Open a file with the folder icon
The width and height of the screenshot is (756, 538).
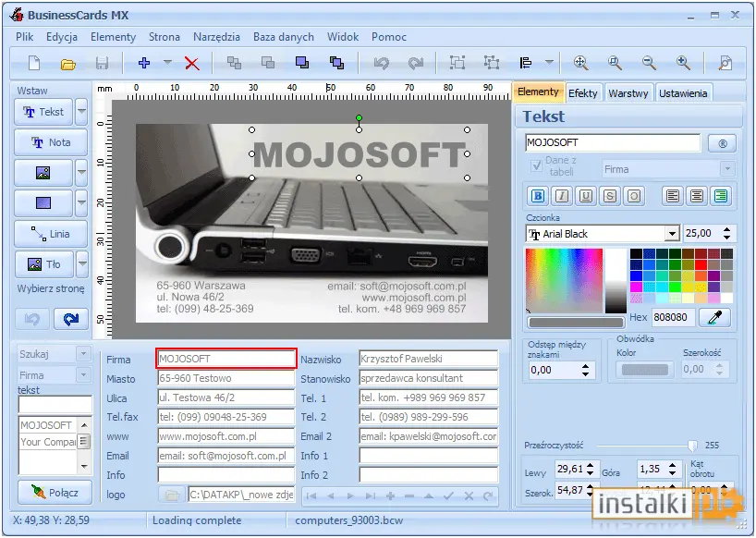point(68,64)
